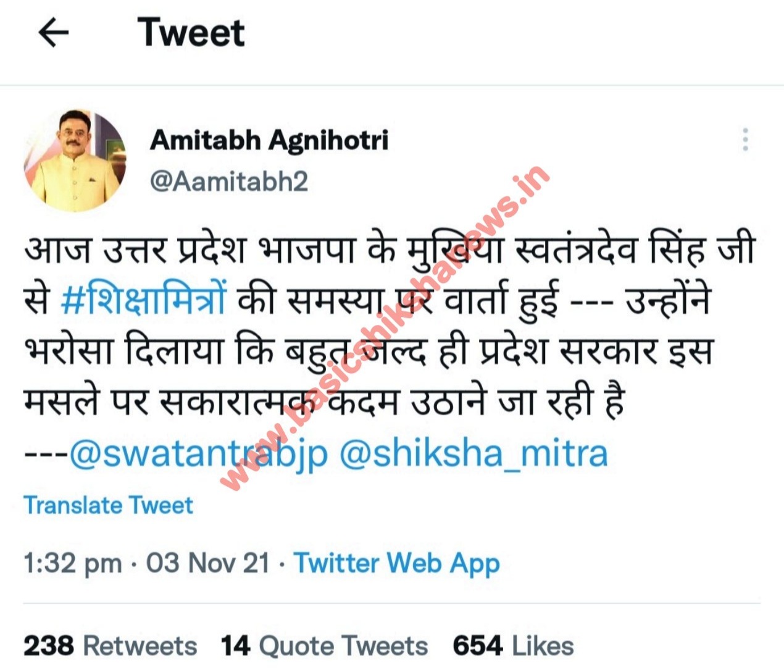Open the @Aamitabh2 handle
The image size is (784, 672).
(x=229, y=182)
